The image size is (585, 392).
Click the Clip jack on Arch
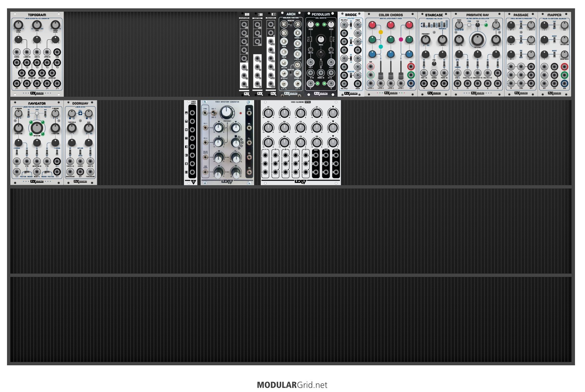point(284,84)
